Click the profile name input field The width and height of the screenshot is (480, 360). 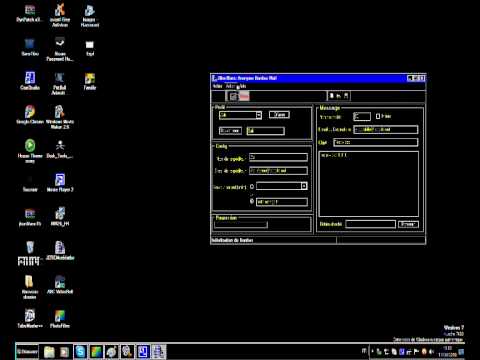click(x=266, y=131)
